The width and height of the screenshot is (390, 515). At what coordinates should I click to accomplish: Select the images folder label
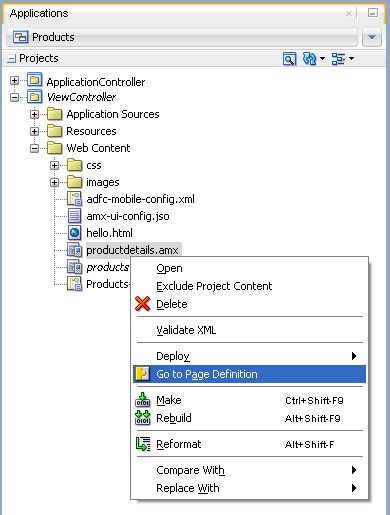103,183
